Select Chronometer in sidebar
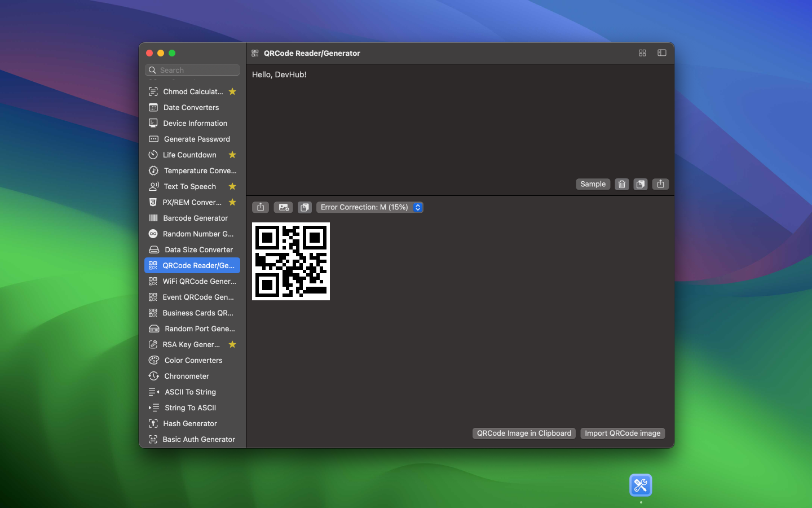The image size is (812, 508). pos(192,376)
